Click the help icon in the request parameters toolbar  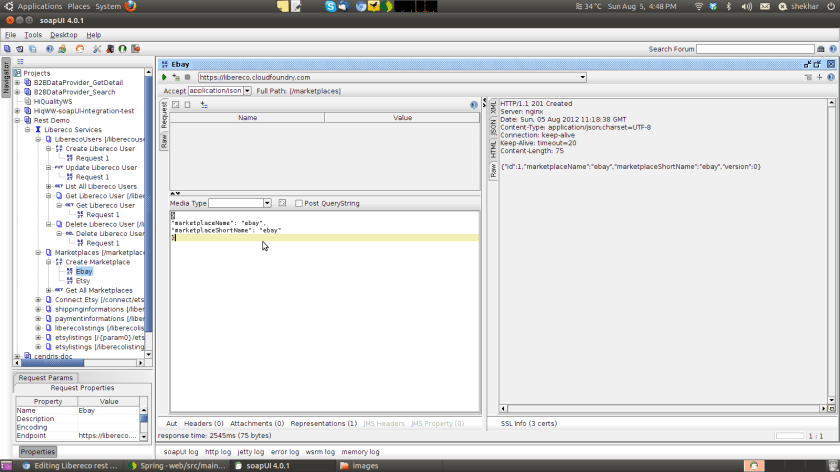[474, 104]
